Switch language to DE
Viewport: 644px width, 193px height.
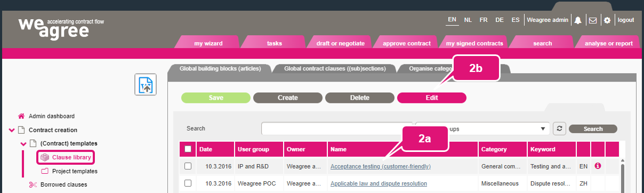(x=500, y=20)
